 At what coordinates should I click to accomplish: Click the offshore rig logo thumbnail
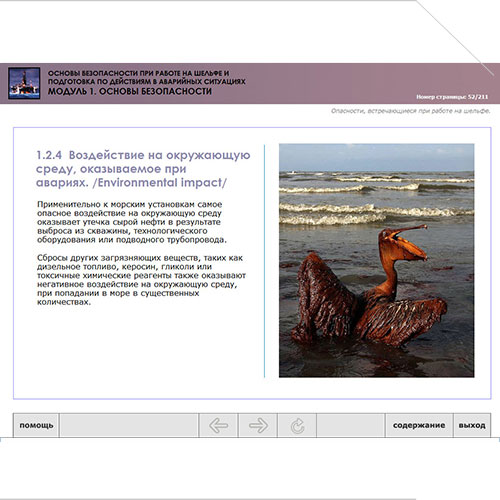click(24, 83)
